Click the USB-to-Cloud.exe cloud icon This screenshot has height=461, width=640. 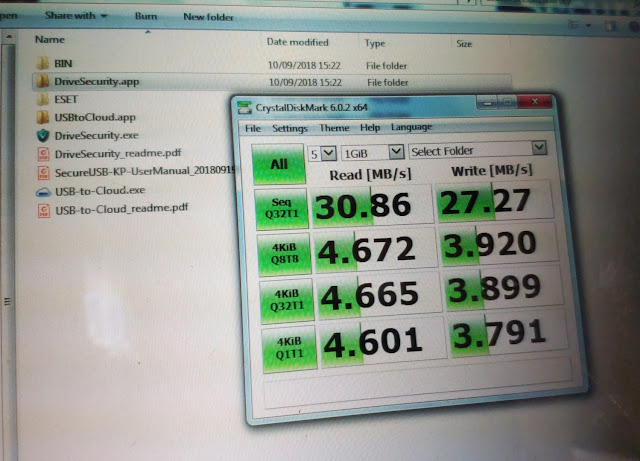[x=43, y=192]
